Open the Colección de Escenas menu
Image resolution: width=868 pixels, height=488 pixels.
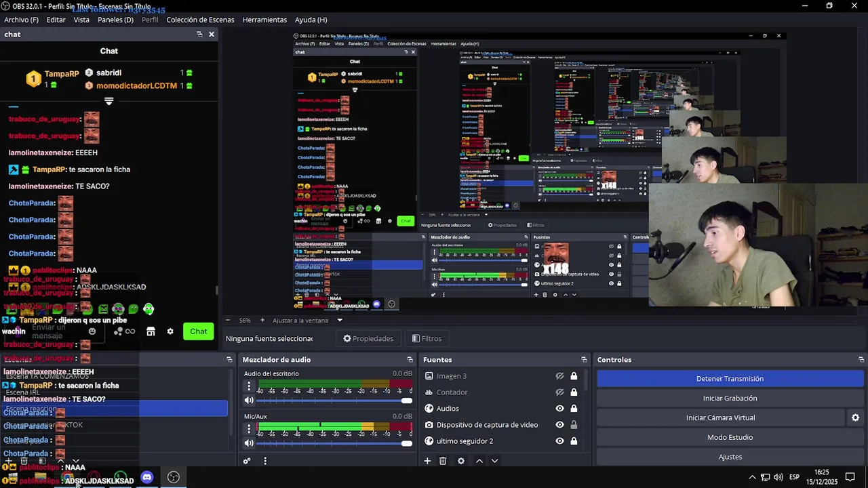coord(200,20)
